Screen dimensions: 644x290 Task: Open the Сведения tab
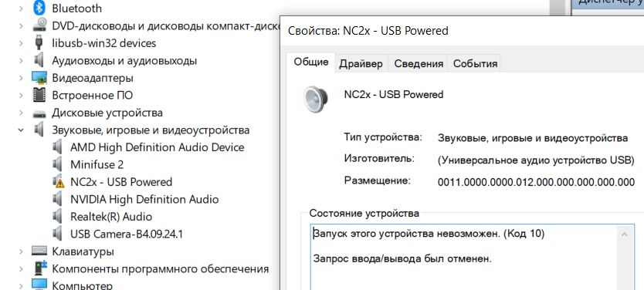pos(419,63)
